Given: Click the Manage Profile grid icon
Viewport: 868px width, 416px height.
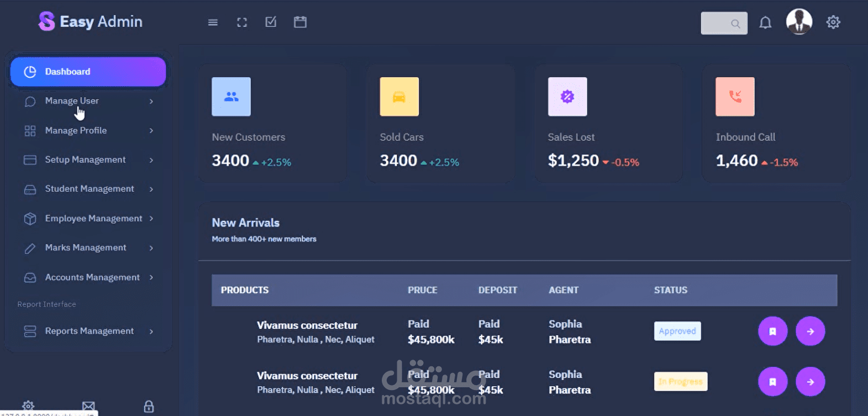Looking at the screenshot, I should (x=30, y=131).
